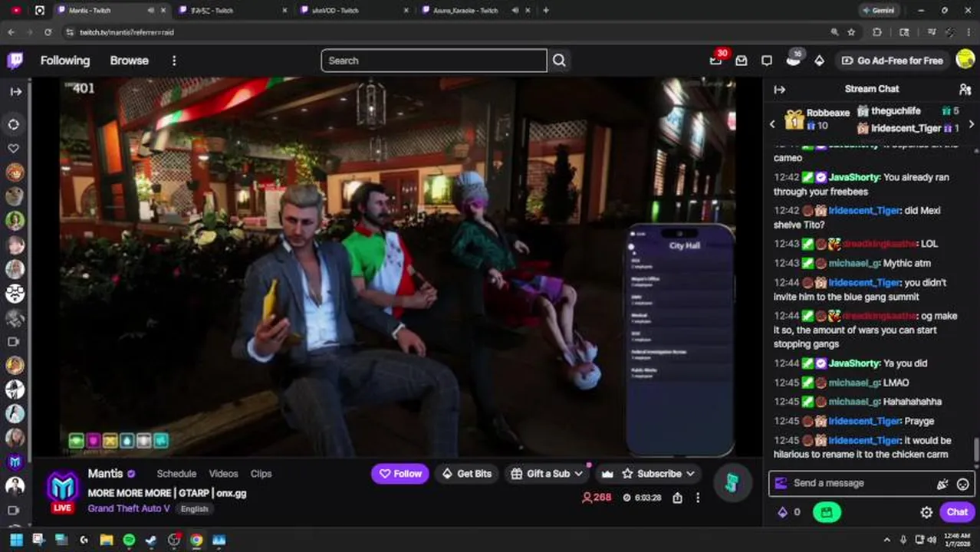The width and height of the screenshot is (980, 552).
Task: Open the floating teal chat reward icon
Action: [732, 481]
